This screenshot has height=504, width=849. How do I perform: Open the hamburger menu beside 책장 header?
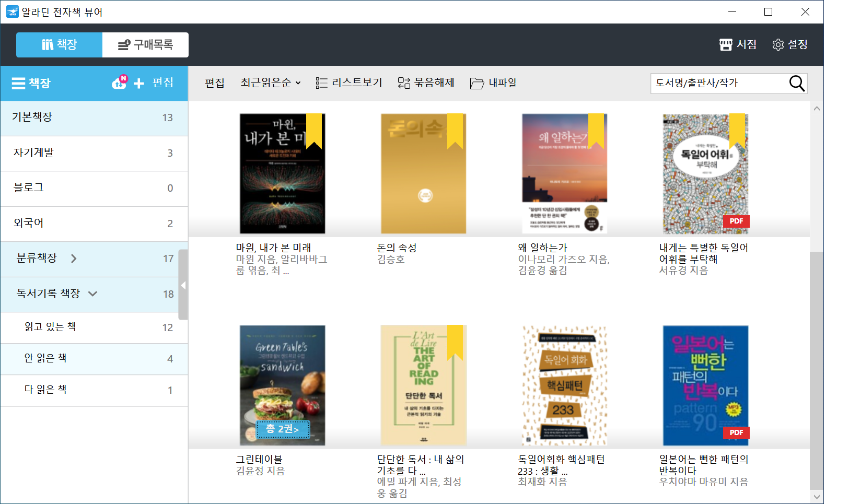18,84
